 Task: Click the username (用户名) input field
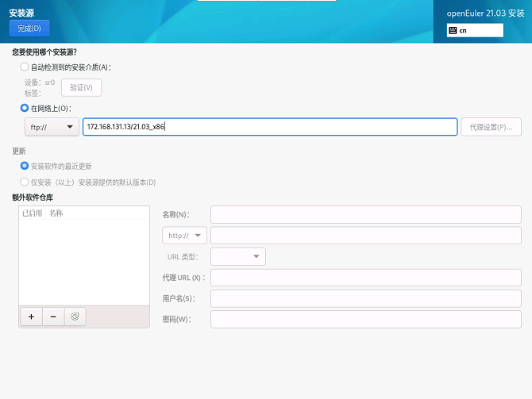(365, 298)
